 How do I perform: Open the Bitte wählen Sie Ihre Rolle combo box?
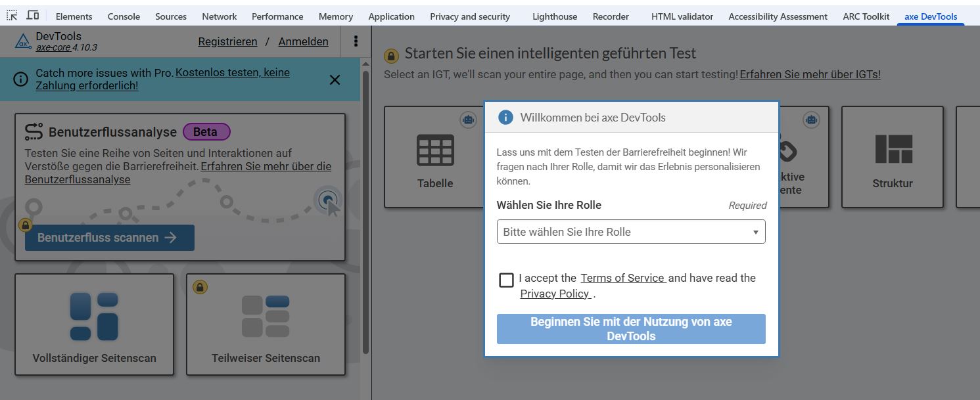tap(631, 232)
